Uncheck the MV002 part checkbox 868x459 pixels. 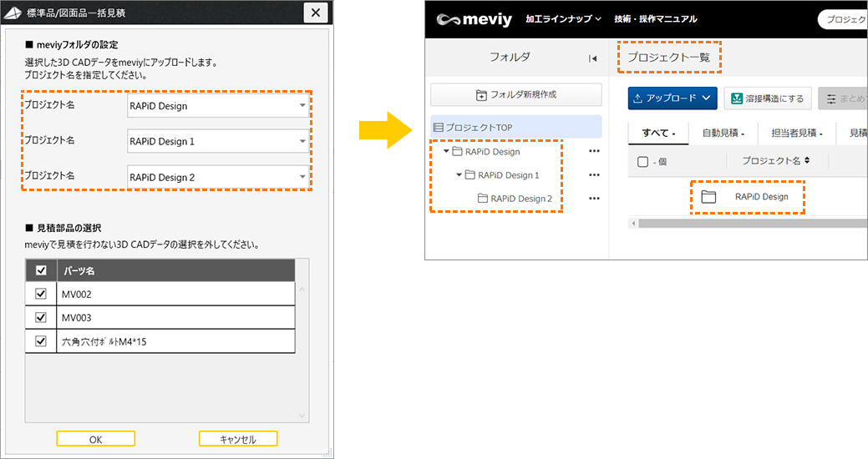[41, 294]
